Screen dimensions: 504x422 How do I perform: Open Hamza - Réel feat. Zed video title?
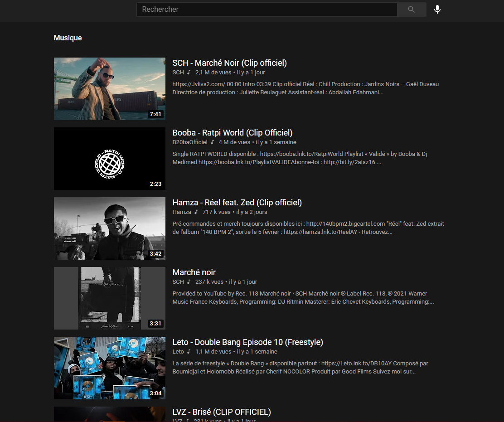pyautogui.click(x=237, y=203)
